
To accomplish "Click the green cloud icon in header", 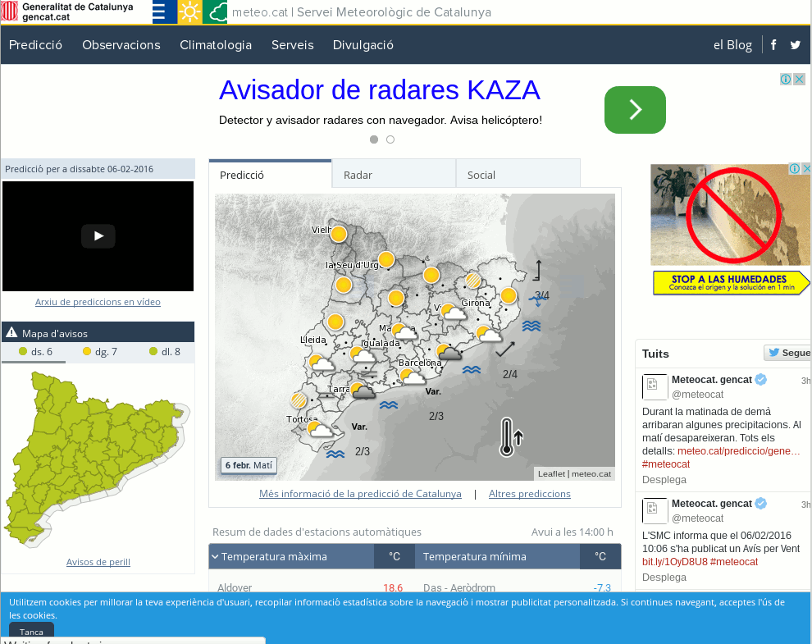I will point(215,11).
